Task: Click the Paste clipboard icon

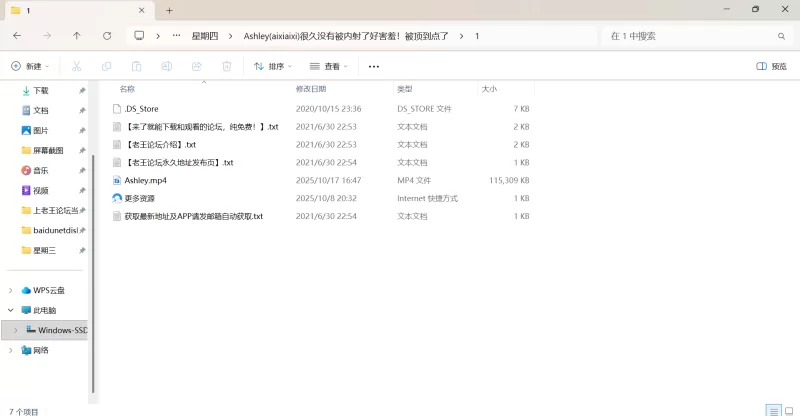Action: click(136, 66)
